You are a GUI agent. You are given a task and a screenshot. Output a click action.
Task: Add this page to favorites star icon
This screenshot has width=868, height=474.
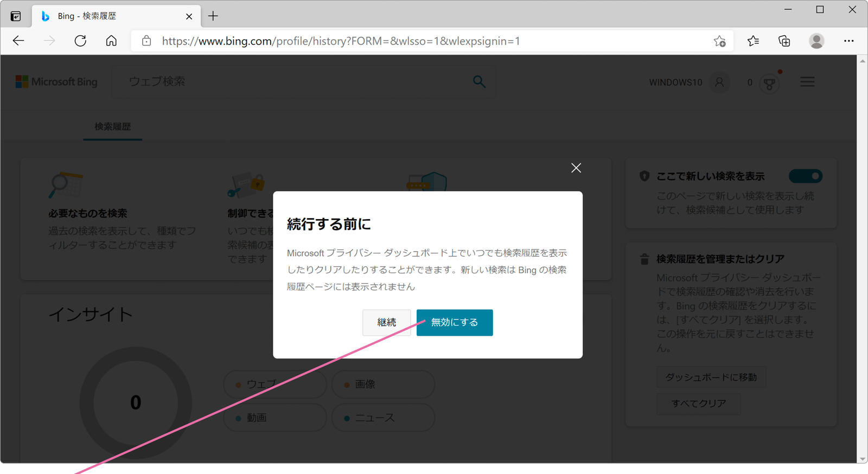coord(719,41)
